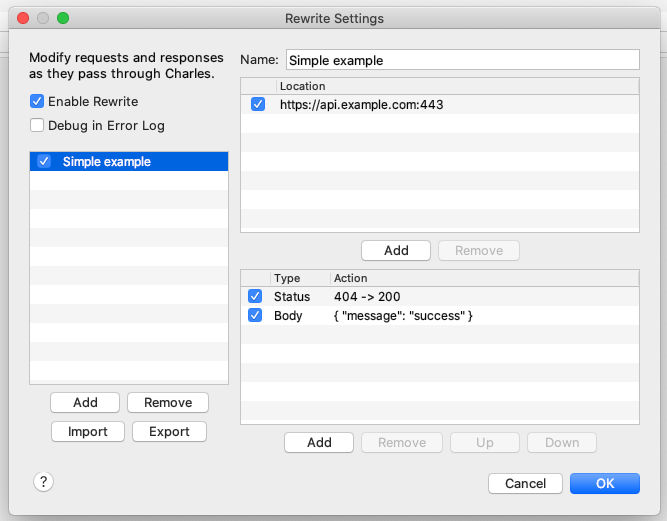Click the Up button to move rule
The width and height of the screenshot is (667, 521).
(485, 443)
